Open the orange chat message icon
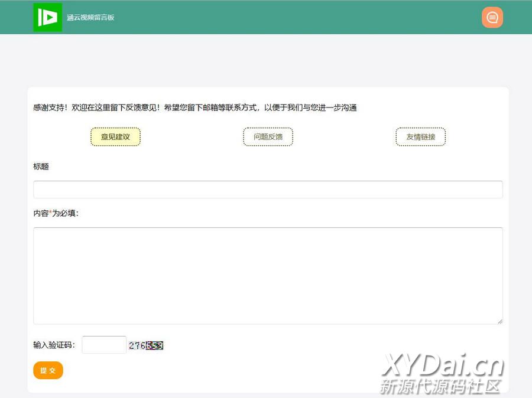Image resolution: width=532 pixels, height=398 pixels. tap(492, 18)
